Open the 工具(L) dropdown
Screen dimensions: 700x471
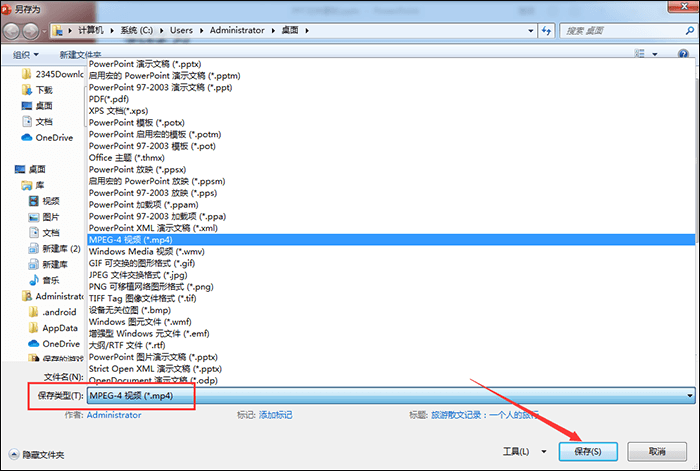point(524,452)
